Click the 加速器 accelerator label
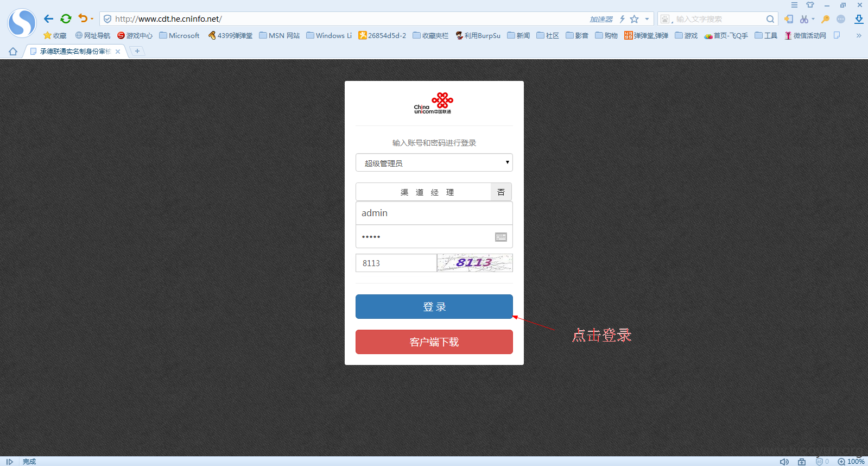 (x=601, y=19)
